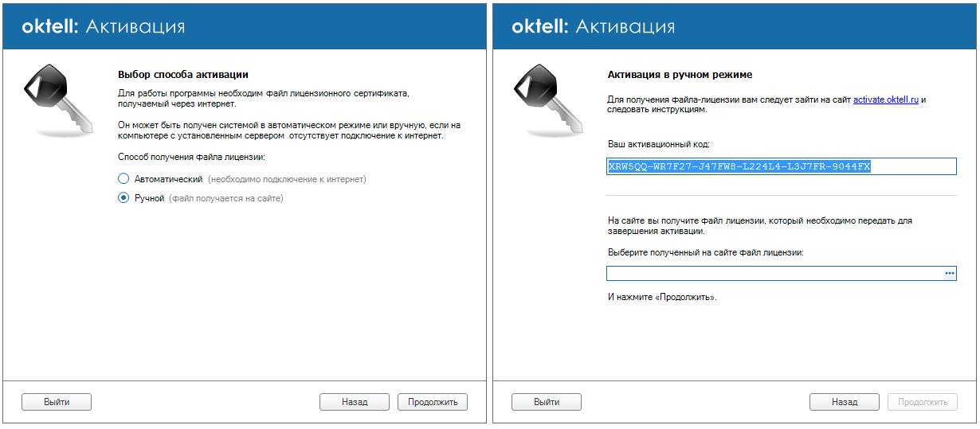Open the activate.oktell.ru link

click(886, 99)
